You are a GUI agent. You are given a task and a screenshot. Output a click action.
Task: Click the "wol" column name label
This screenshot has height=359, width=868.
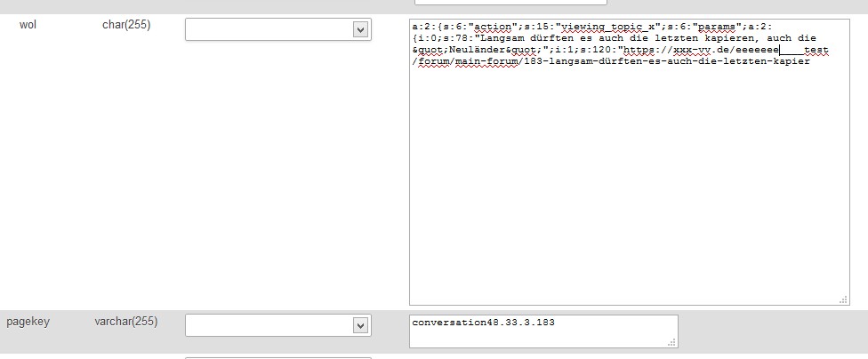coord(28,25)
